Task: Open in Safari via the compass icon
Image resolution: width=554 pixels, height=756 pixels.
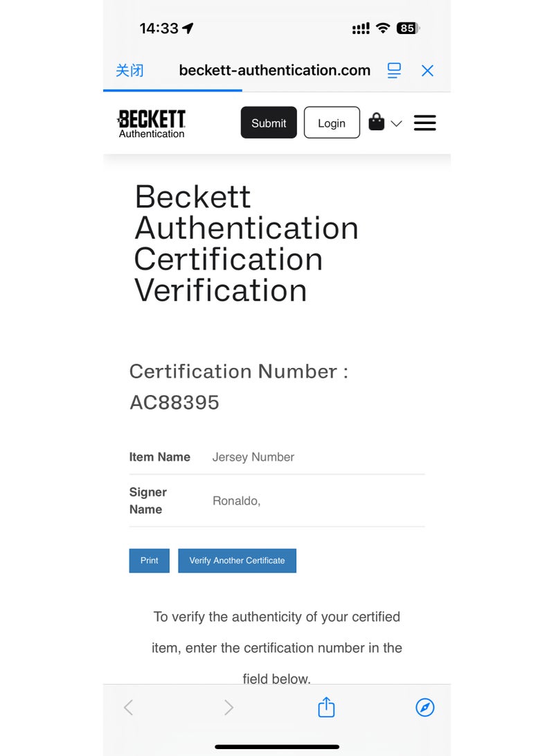Action: pyautogui.click(x=425, y=707)
